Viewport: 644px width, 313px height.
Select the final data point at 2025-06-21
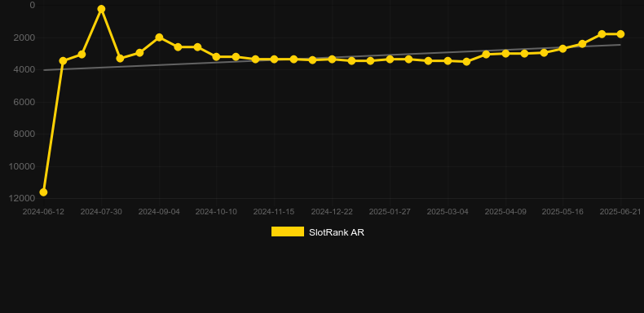coord(620,34)
